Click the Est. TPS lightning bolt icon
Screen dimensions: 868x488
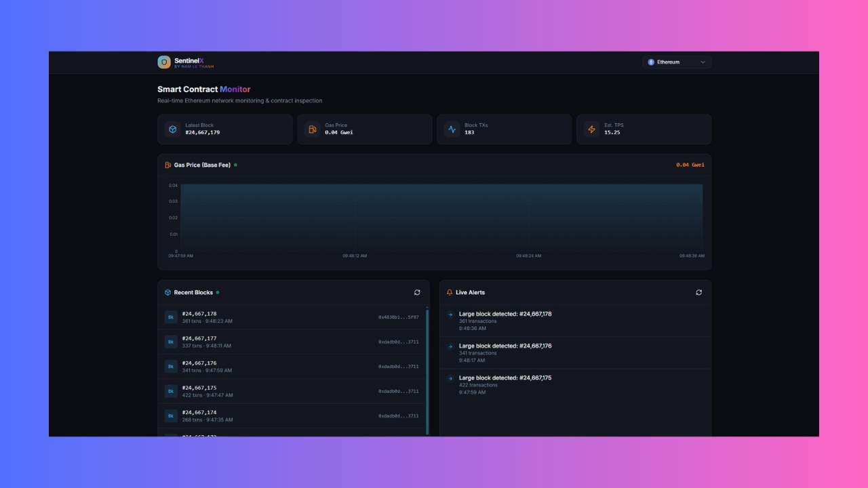pos(591,129)
